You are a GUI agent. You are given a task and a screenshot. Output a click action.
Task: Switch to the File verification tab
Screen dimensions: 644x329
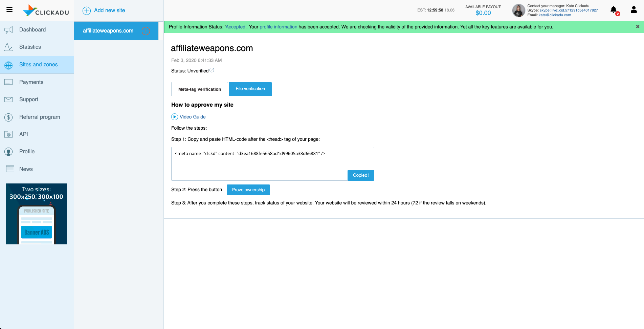click(250, 89)
